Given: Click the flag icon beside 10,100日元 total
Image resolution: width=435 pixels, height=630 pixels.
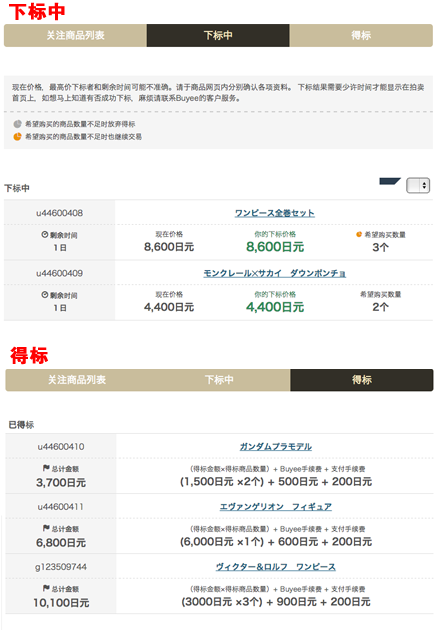Looking at the screenshot, I should (x=46, y=589).
